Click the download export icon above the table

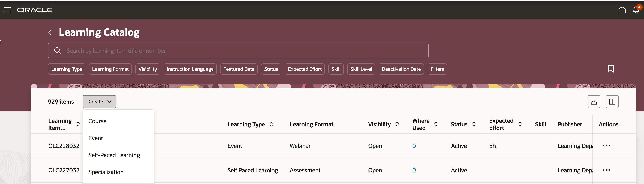click(x=594, y=101)
